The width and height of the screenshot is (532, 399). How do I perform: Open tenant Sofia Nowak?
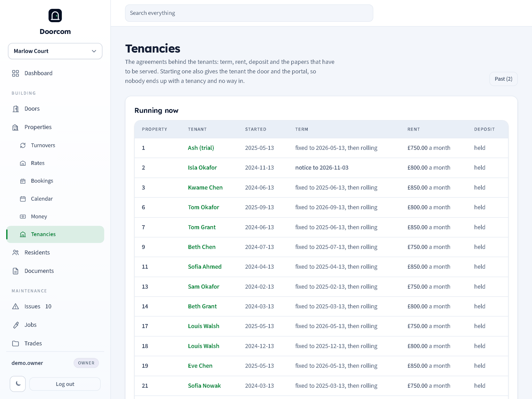(x=205, y=385)
